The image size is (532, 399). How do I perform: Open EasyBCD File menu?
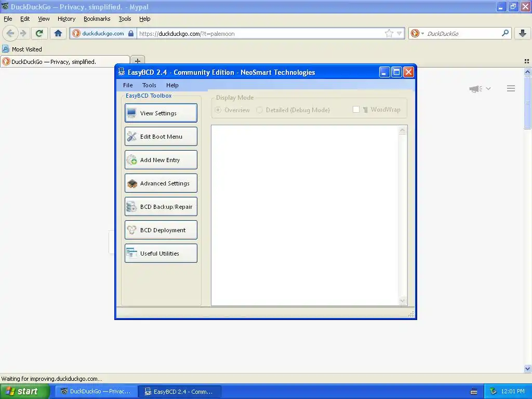point(128,85)
